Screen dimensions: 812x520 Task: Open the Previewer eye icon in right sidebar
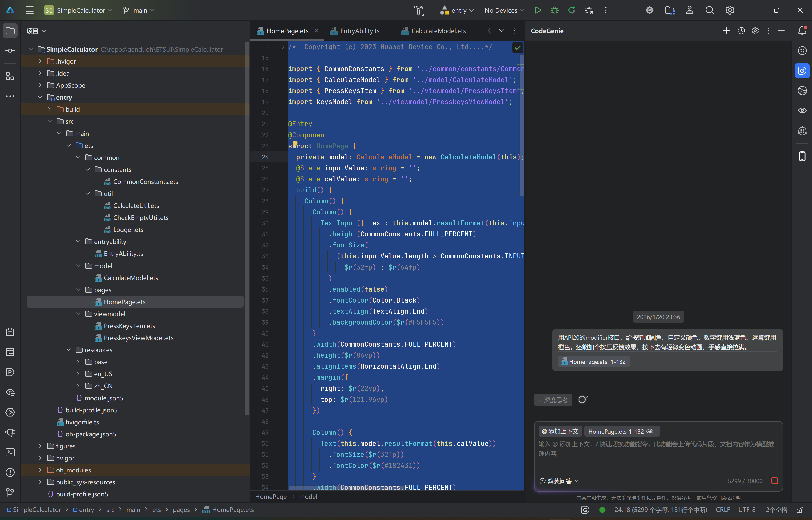(x=802, y=111)
